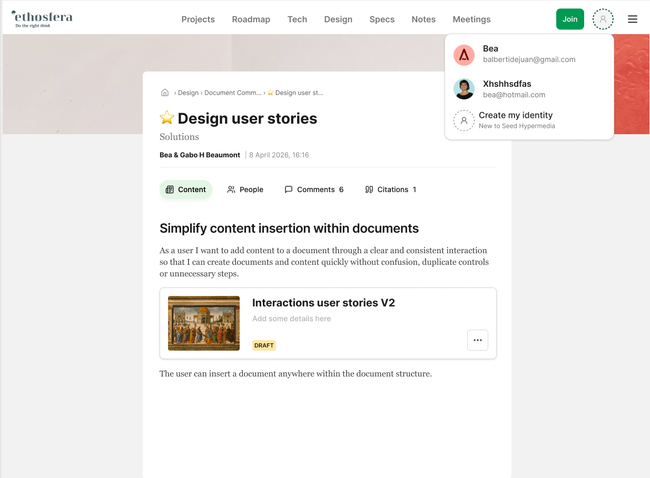
Task: Select the Content tab
Action: coord(186,189)
